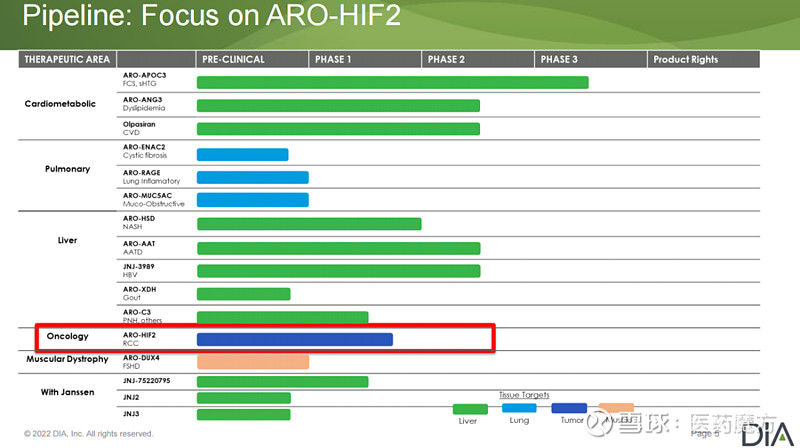
Task: Click the JNJ3 row label
Action: 131,414
